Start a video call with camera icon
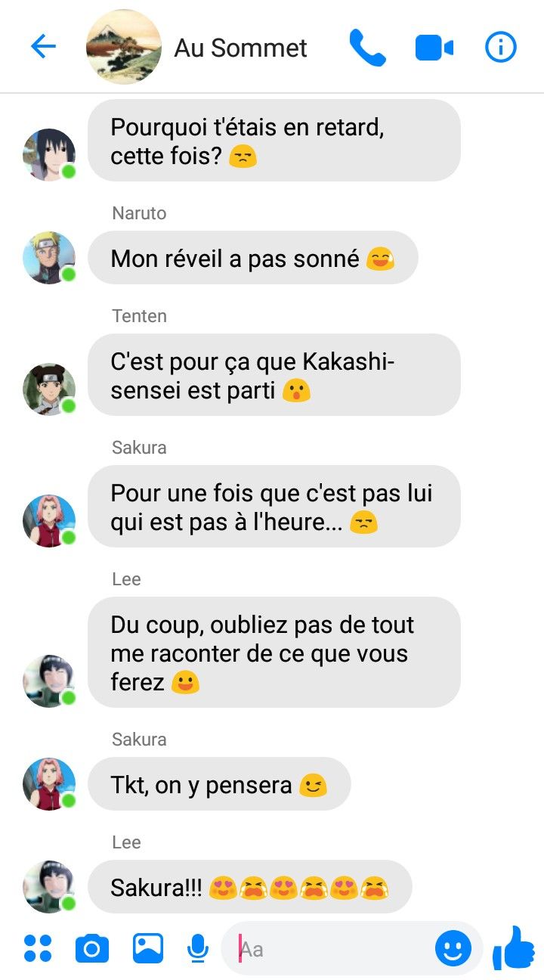 tap(434, 48)
